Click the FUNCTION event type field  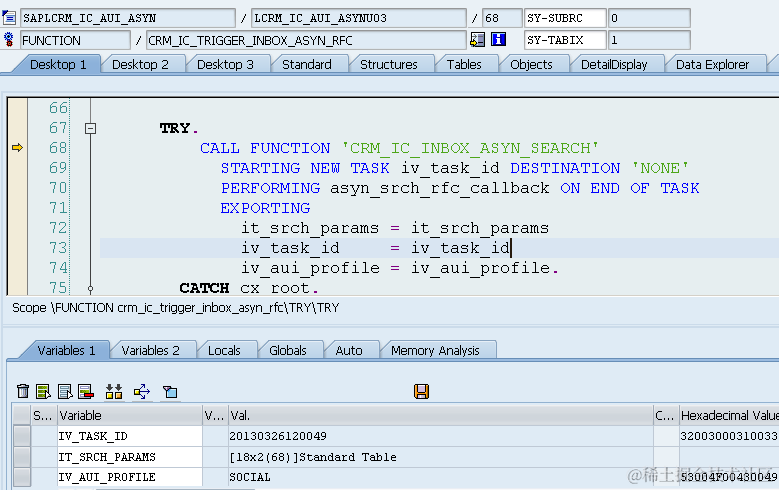[76, 40]
